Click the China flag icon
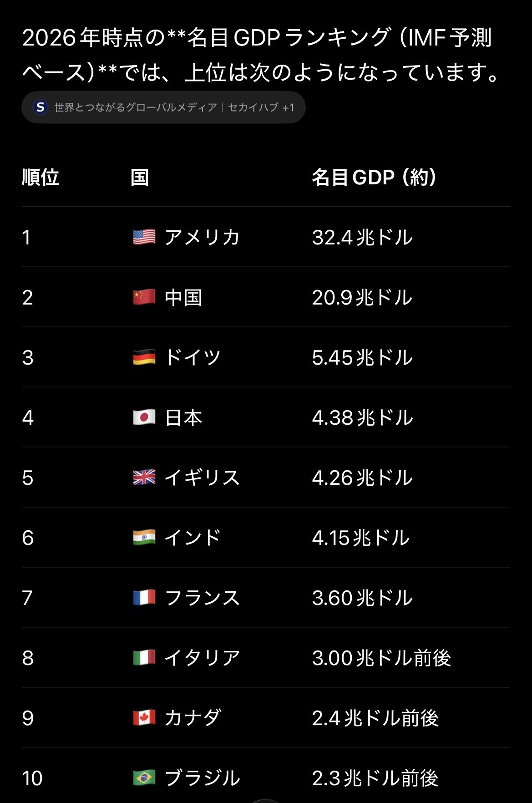The width and height of the screenshot is (532, 803). point(144,297)
